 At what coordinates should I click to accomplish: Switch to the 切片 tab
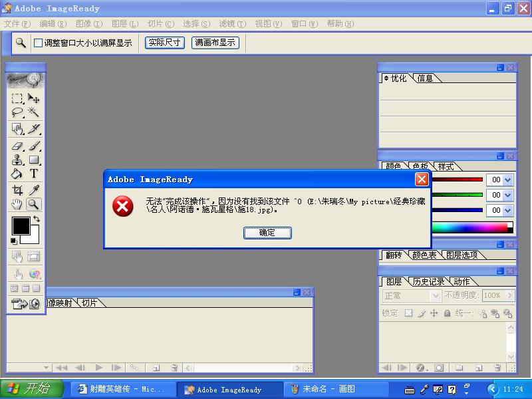click(90, 303)
